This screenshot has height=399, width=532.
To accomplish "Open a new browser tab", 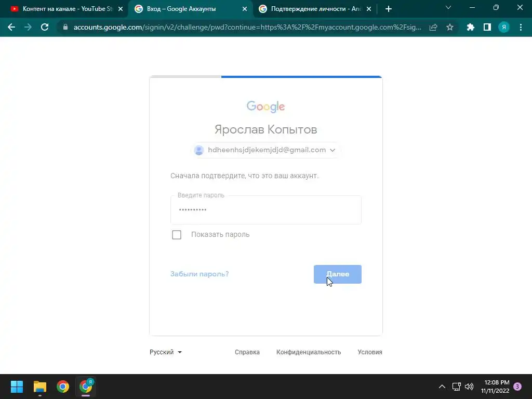I will point(389,9).
